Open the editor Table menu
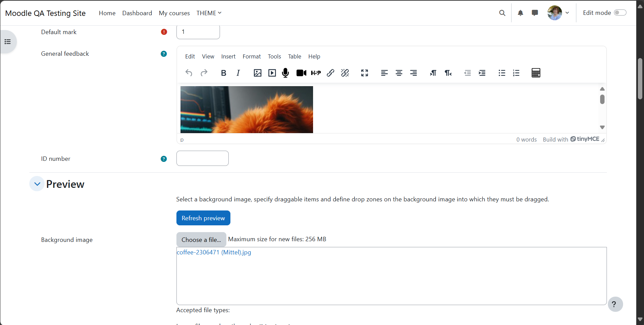Screen dimensions: 644x325 click(295, 56)
